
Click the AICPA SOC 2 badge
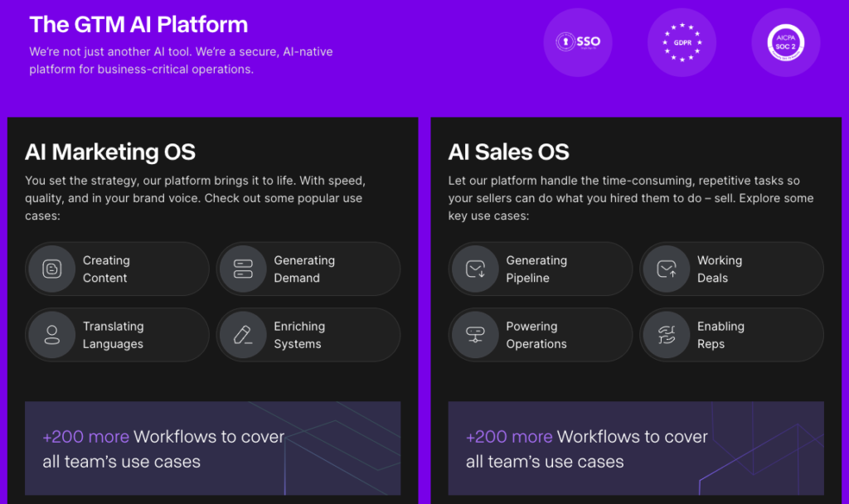785,42
